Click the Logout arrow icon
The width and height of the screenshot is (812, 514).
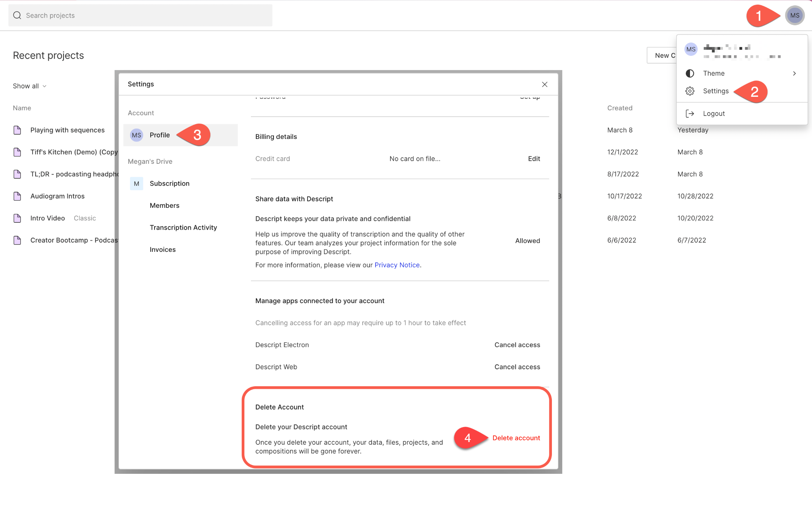pyautogui.click(x=690, y=113)
